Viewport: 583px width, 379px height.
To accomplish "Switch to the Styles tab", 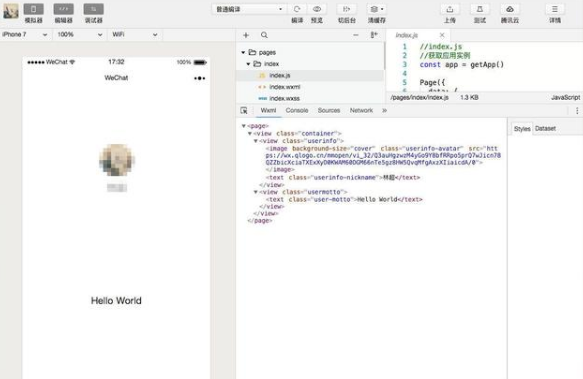I will point(522,129).
